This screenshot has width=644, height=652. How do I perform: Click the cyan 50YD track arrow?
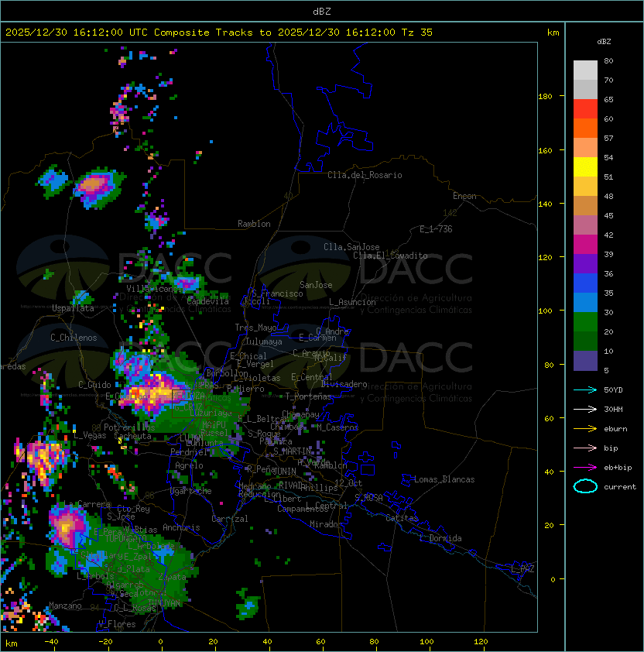(x=585, y=389)
